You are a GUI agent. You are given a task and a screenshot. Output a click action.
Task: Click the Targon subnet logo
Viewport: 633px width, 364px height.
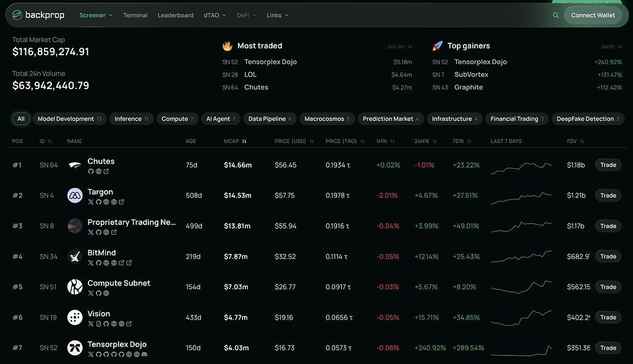click(x=75, y=195)
